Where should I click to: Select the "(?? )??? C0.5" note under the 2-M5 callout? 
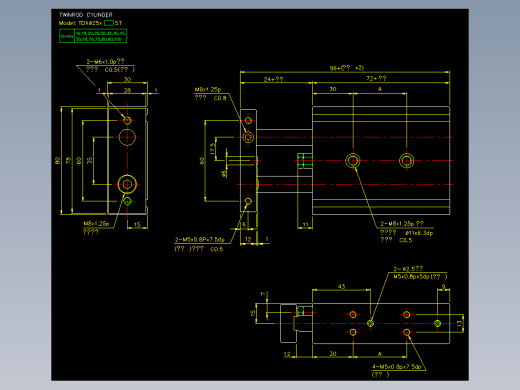click(x=199, y=249)
